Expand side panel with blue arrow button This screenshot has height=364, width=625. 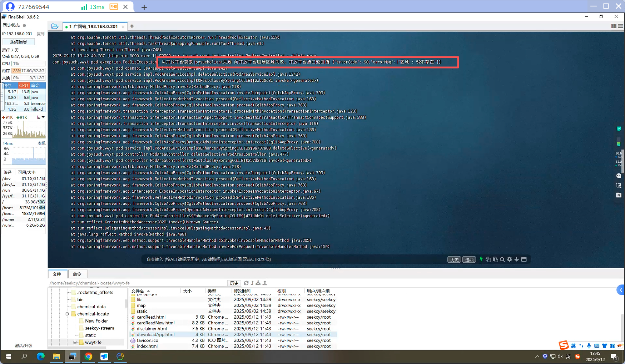pos(621,290)
